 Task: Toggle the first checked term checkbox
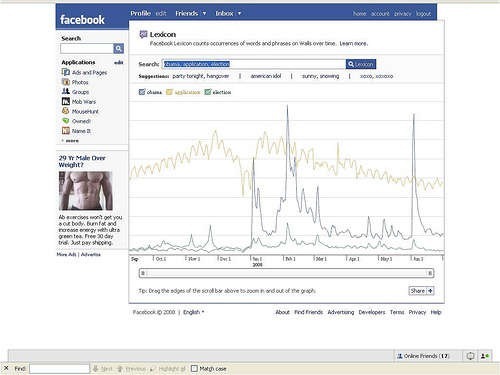pos(142,92)
